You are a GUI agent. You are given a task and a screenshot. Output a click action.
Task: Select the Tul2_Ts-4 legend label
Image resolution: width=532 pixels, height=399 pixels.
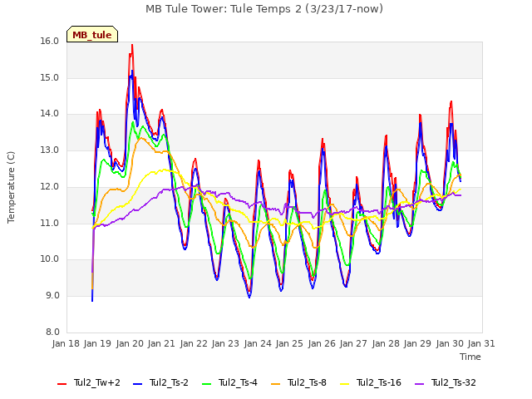tap(239, 382)
